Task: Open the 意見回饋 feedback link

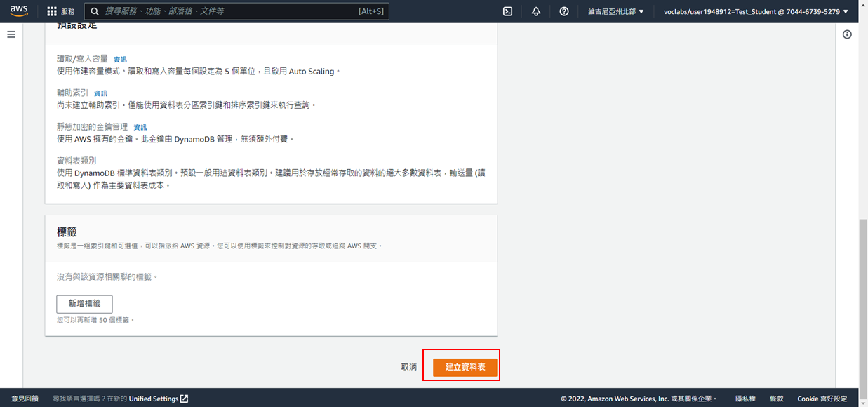Action: [x=25, y=399]
